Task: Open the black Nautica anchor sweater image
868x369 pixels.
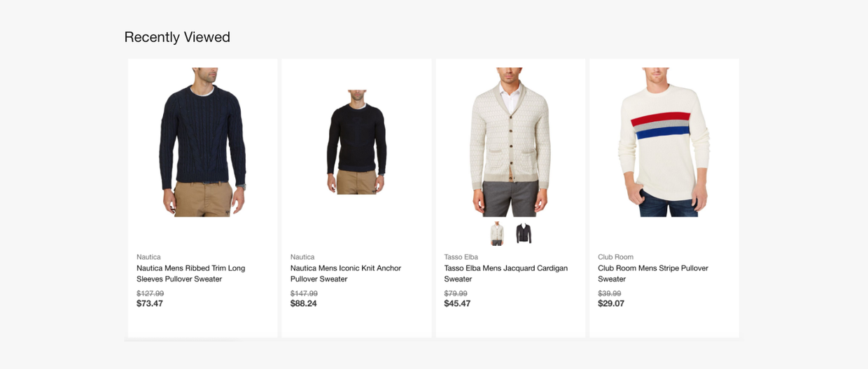Action: pos(356,141)
